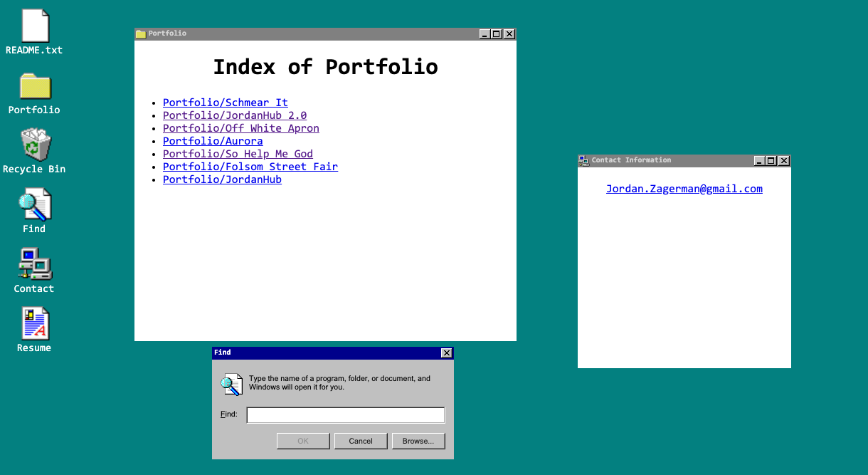The width and height of the screenshot is (868, 475).
Task: Open the Portfolio/Schmear It link
Action: pos(226,103)
